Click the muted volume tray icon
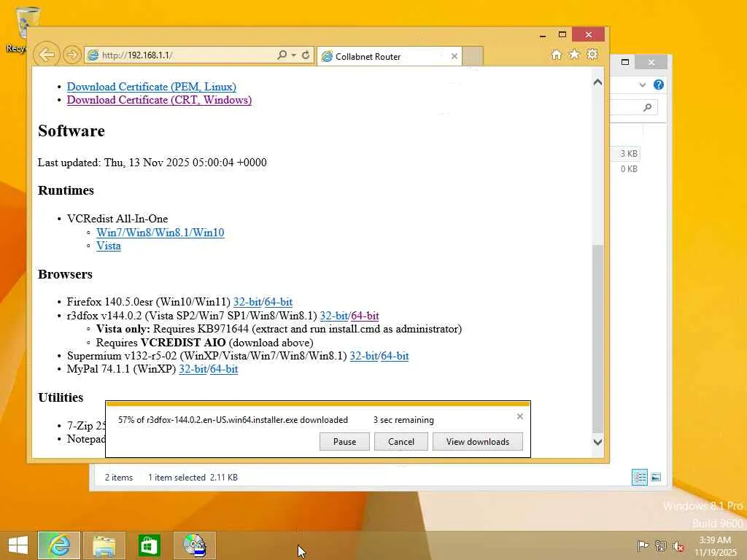 (678, 545)
